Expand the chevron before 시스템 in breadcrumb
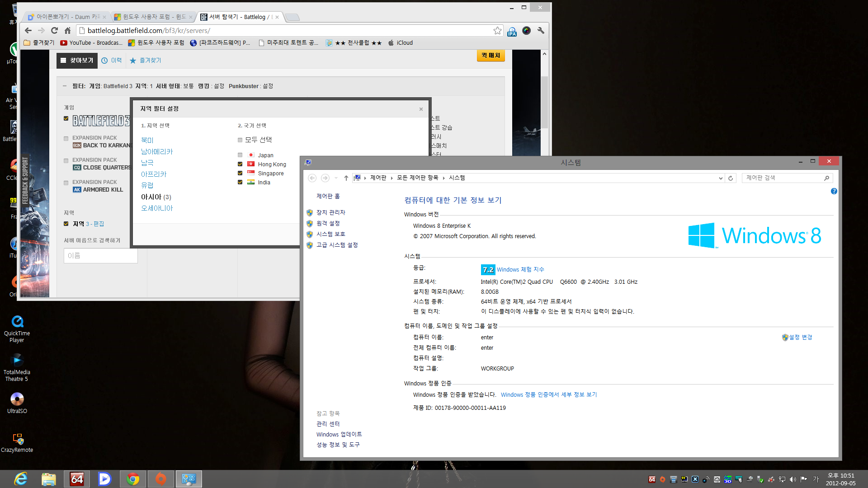 (443, 178)
